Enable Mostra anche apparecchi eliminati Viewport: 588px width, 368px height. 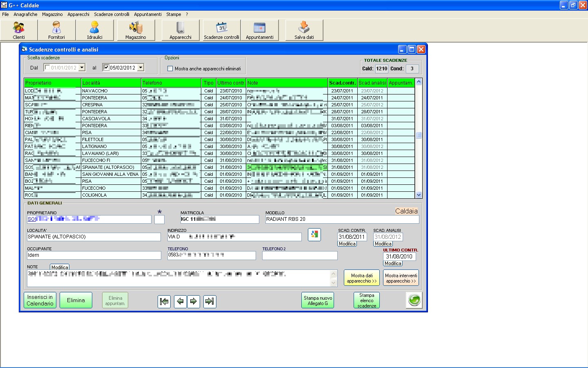pyautogui.click(x=170, y=69)
